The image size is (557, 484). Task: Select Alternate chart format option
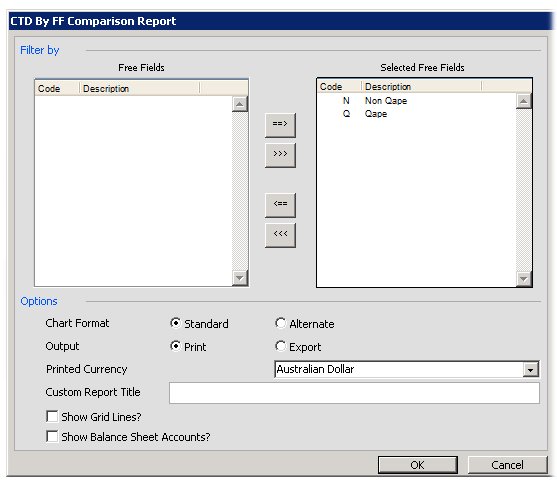point(280,323)
